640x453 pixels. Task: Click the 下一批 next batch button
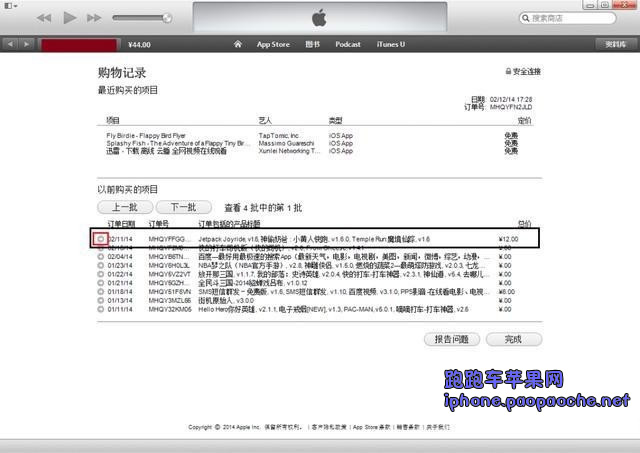[184, 207]
